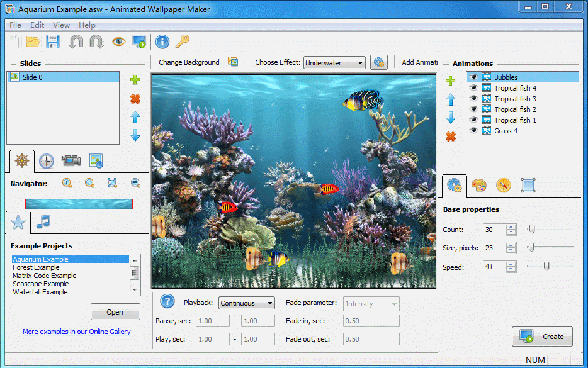Screen dimensions: 588x368
Task: Hide the Grass 4 animation
Action: [x=473, y=131]
